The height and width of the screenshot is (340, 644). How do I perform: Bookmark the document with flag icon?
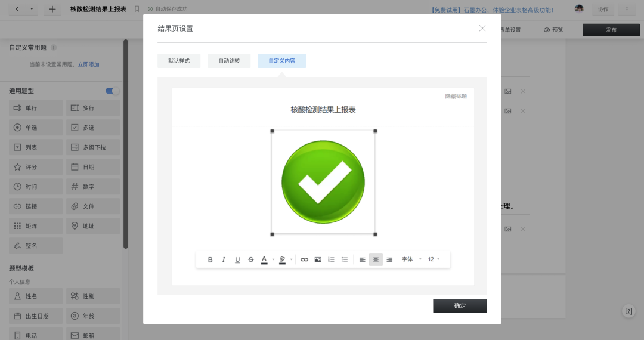point(137,9)
